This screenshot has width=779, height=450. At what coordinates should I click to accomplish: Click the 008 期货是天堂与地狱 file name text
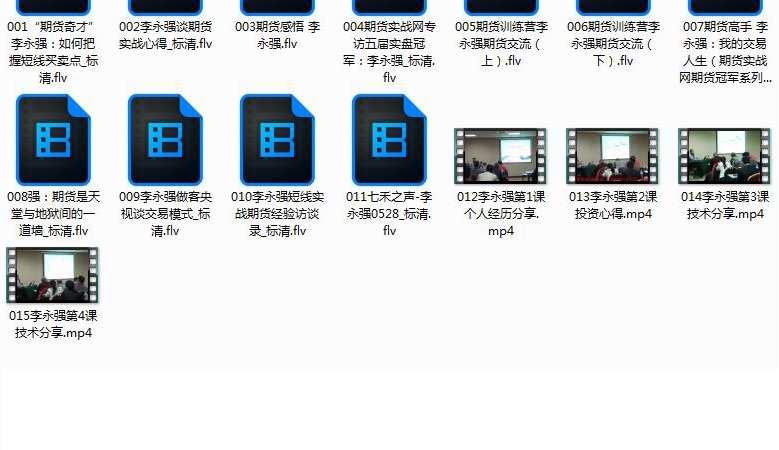coord(53,213)
